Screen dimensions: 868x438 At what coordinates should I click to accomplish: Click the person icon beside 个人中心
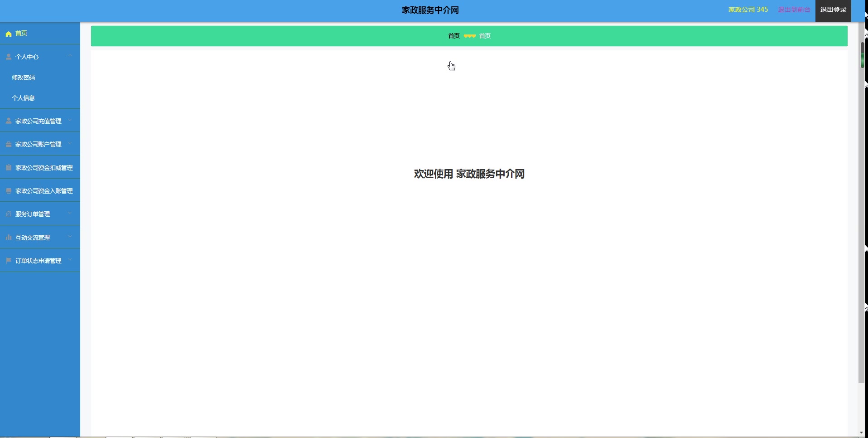(x=9, y=57)
